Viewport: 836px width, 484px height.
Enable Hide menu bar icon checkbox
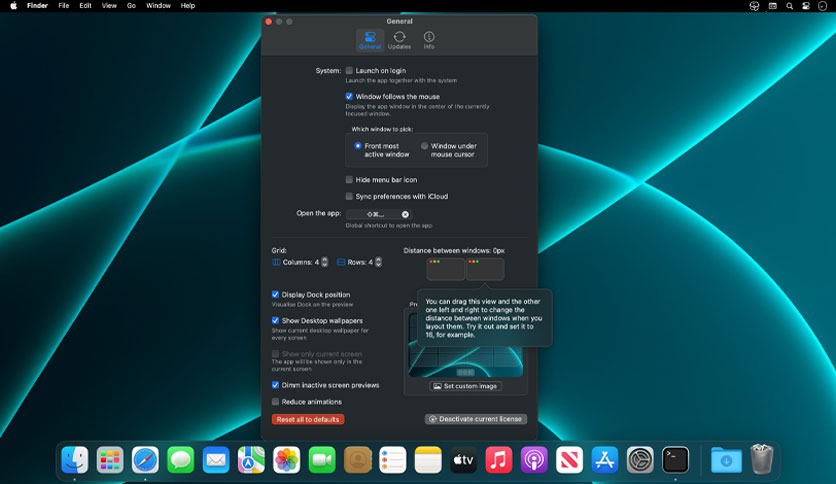[349, 180]
